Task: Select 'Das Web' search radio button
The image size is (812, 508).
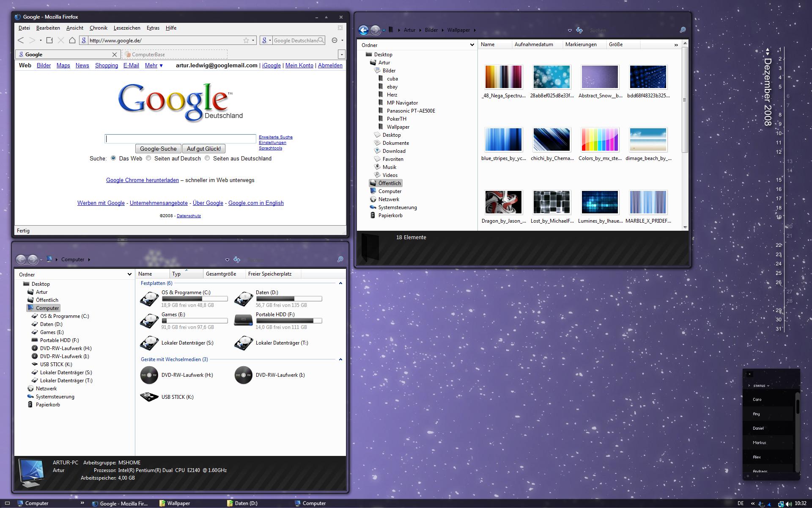Action: pyautogui.click(x=113, y=158)
